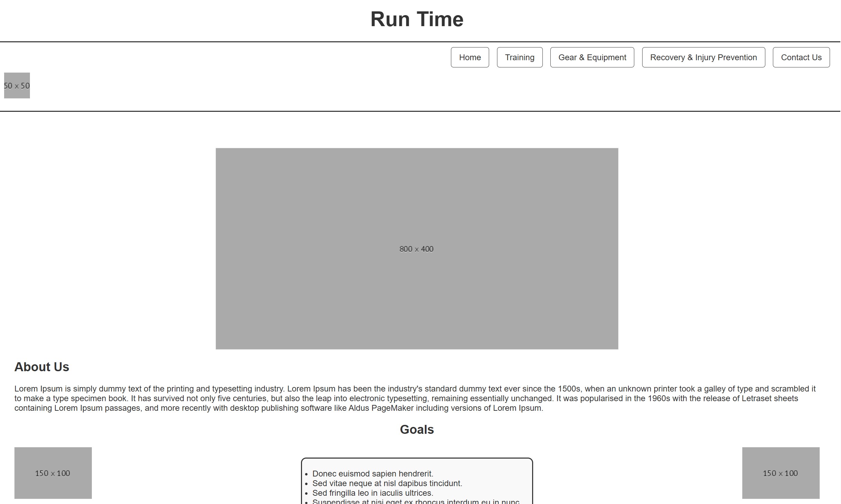This screenshot has width=841, height=504.
Task: Open the Home navigation link
Action: [470, 57]
